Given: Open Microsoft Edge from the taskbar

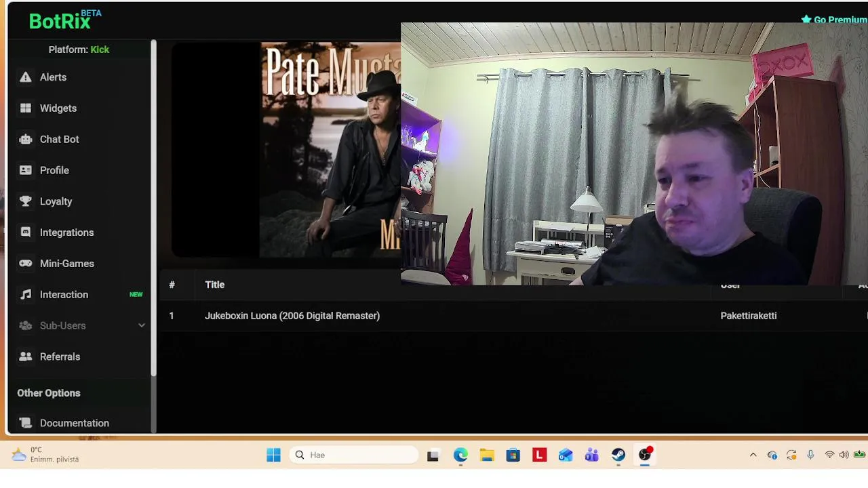Looking at the screenshot, I should [460, 455].
